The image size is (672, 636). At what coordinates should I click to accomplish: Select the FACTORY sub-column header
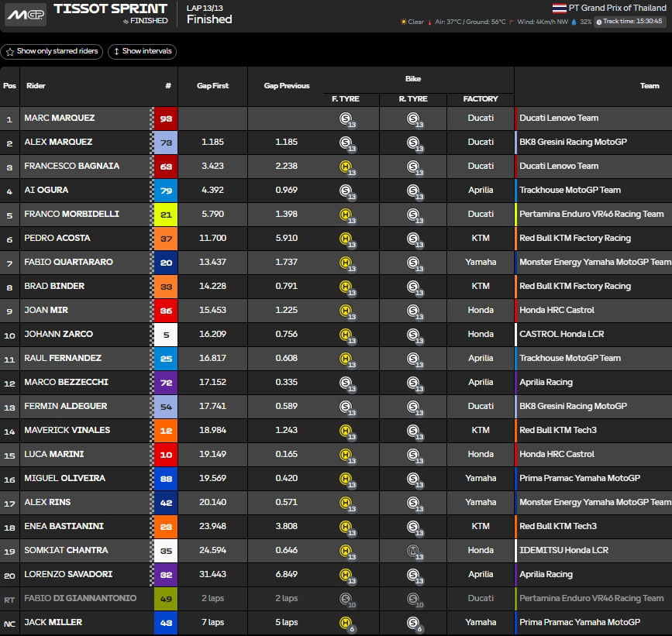click(x=481, y=99)
